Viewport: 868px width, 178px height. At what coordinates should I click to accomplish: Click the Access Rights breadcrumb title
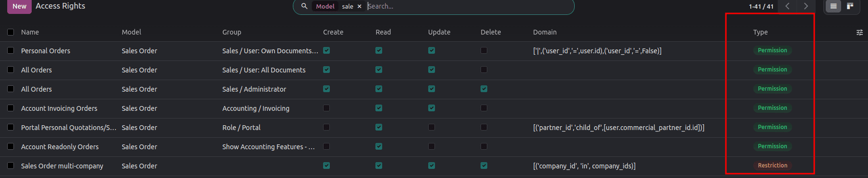point(60,6)
